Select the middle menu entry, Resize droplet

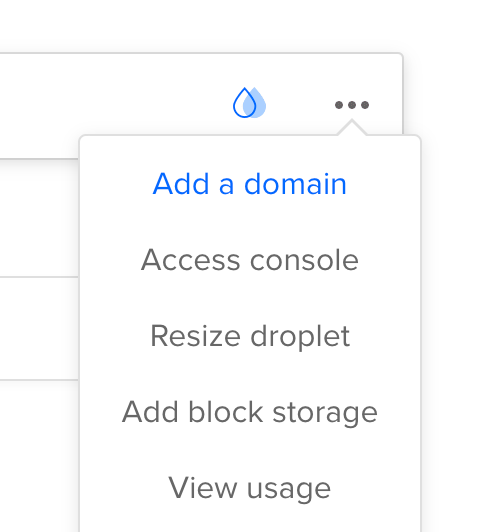pos(250,336)
